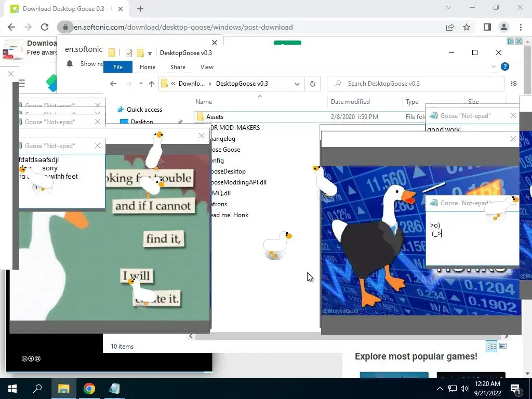Open Quick access in navigation pane
The image size is (532, 399).
144,109
